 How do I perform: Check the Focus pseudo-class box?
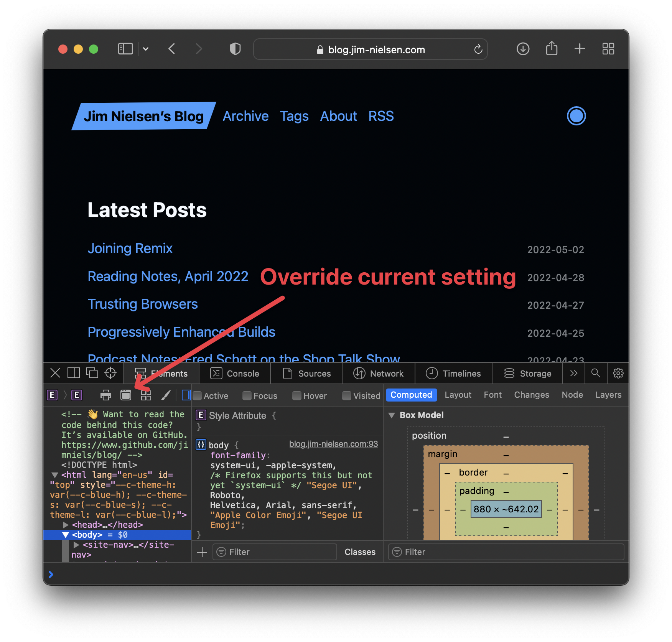(x=247, y=396)
